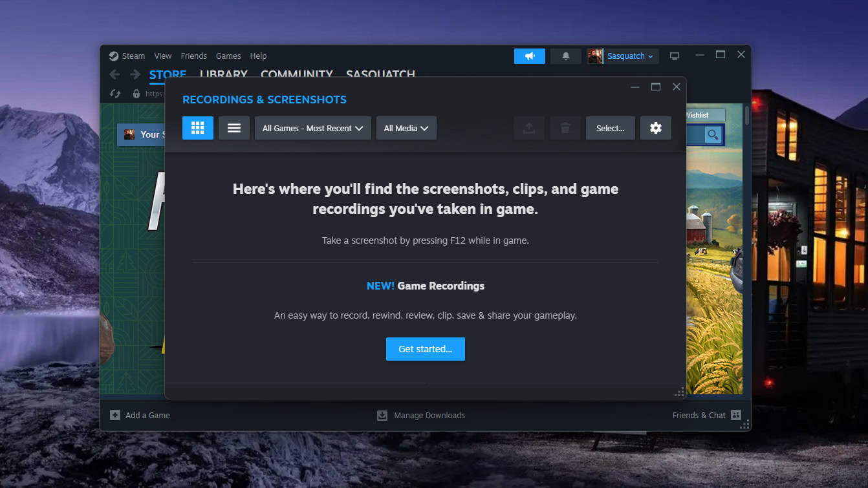Launch Big Picture mode from monitor icon
This screenshot has width=868, height=488.
675,56
